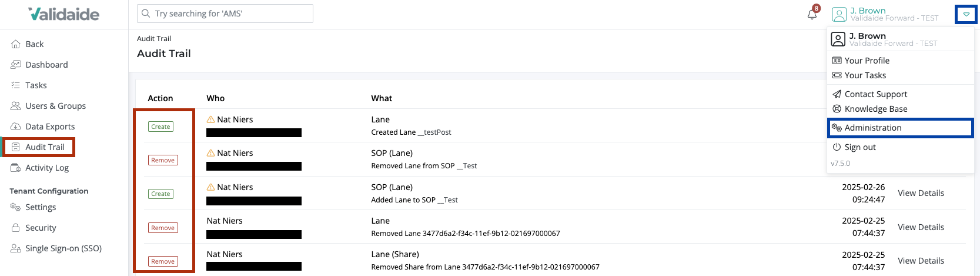The width and height of the screenshot is (980, 276).
Task: Open Dashboard in the sidebar
Action: [46, 65]
